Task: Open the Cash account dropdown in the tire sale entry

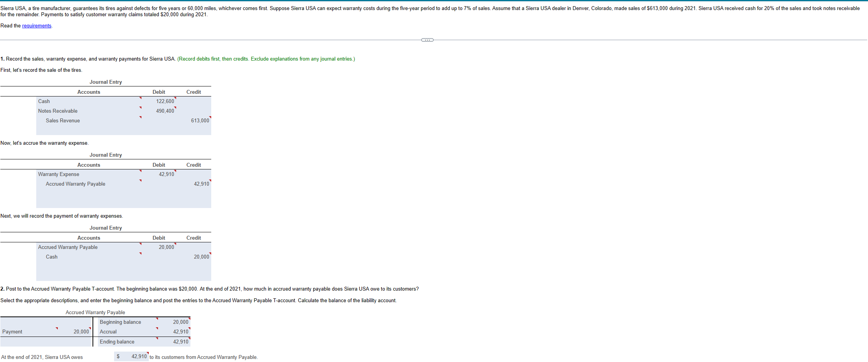Action: pos(89,101)
